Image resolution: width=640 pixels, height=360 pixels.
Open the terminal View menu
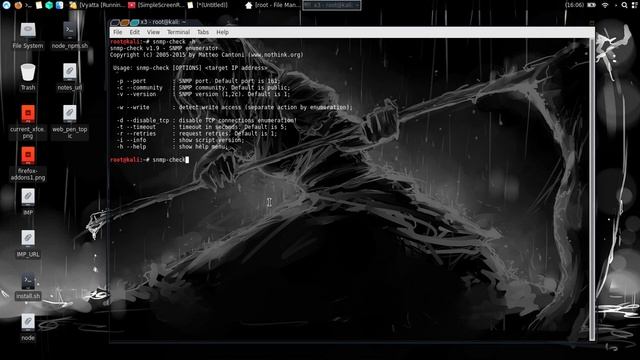153,32
